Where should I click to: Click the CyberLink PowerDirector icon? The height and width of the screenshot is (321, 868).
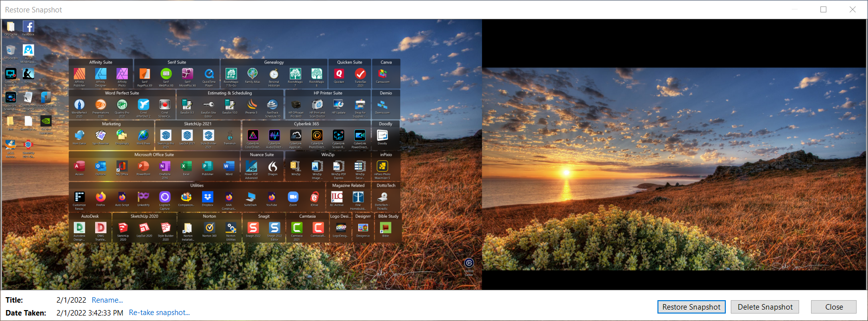pyautogui.click(x=360, y=139)
